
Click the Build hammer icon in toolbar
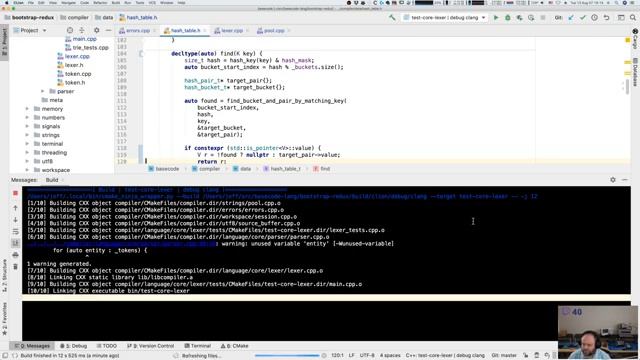pos(392,18)
